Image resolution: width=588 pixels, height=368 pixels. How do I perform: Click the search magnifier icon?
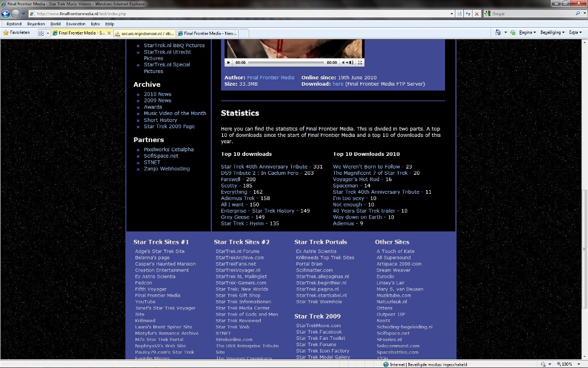click(x=578, y=14)
